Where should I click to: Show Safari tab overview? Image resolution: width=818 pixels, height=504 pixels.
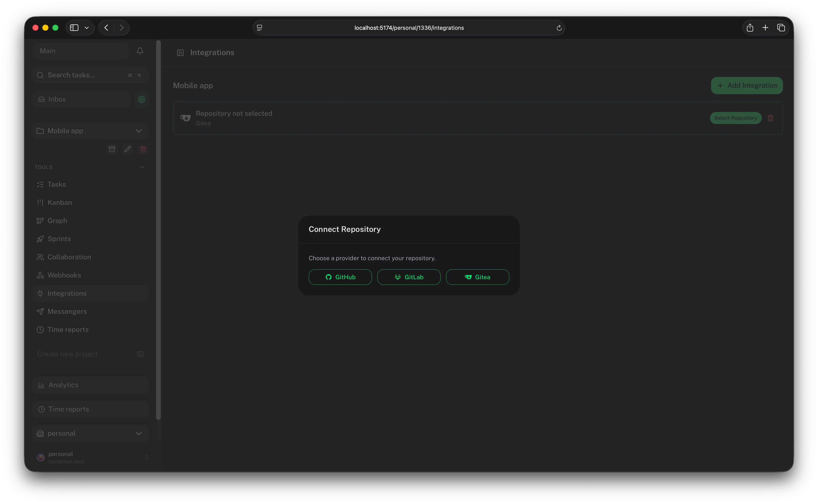[781, 28]
